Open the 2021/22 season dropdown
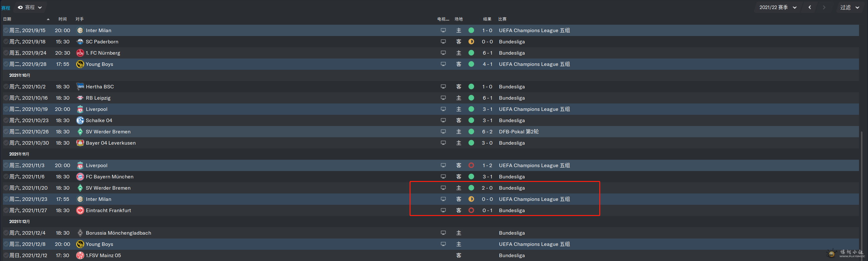The width and height of the screenshot is (868, 261). [x=777, y=7]
